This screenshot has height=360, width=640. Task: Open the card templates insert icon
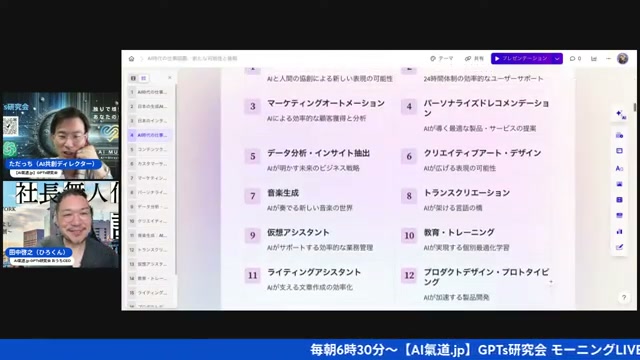(x=619, y=135)
